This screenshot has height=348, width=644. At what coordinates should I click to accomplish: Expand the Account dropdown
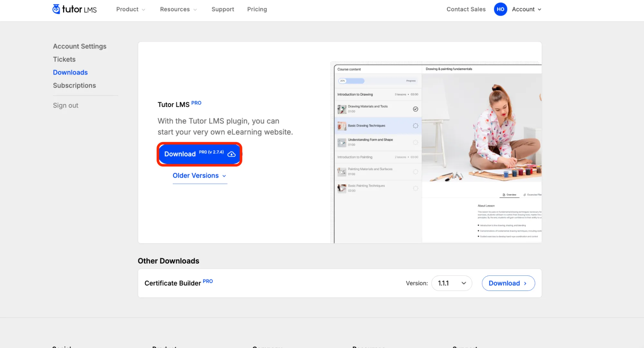tap(526, 9)
